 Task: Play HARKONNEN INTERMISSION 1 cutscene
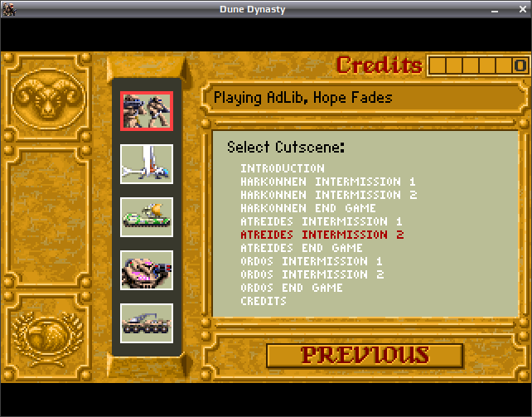pyautogui.click(x=328, y=182)
